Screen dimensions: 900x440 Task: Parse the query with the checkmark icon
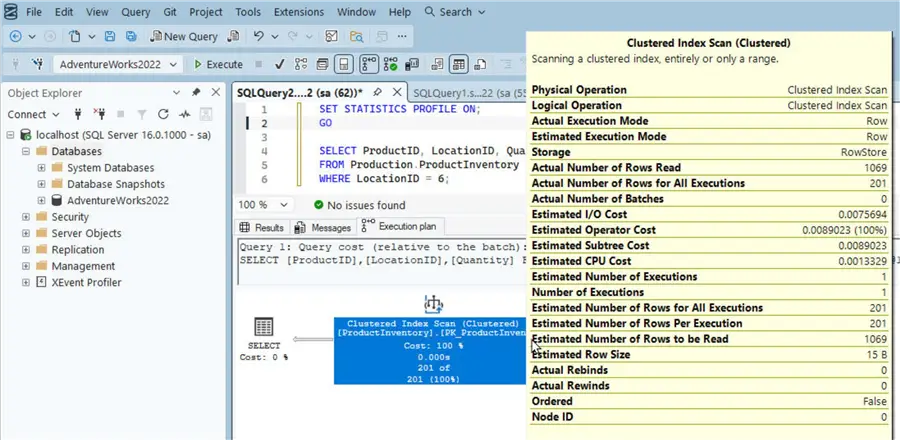280,64
